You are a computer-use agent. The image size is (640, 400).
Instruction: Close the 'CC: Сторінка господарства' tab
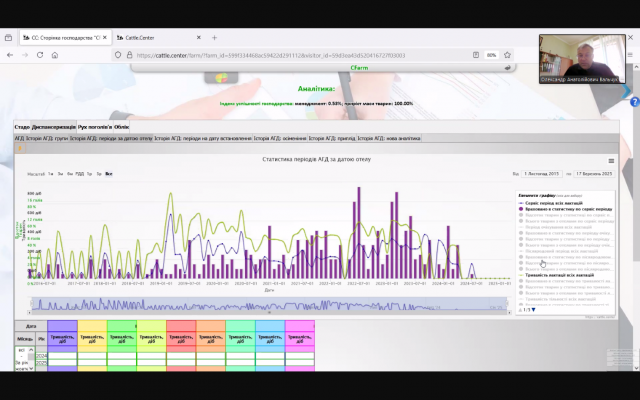pyautogui.click(x=105, y=38)
